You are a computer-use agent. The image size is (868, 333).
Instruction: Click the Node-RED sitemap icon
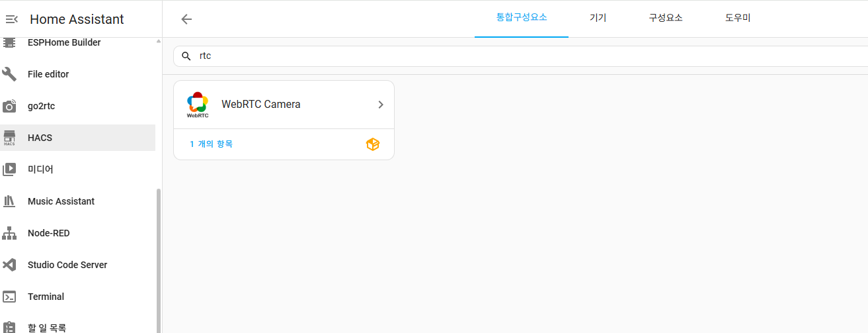pos(9,233)
